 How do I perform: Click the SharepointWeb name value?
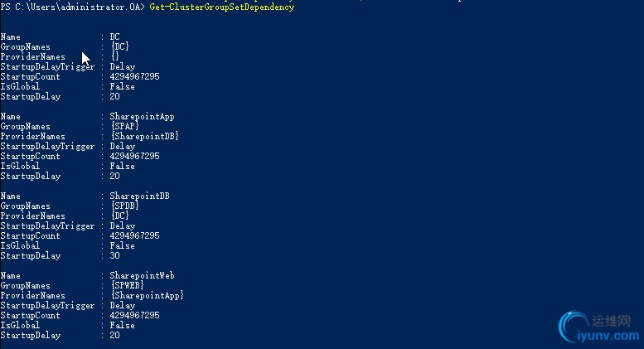[142, 276]
